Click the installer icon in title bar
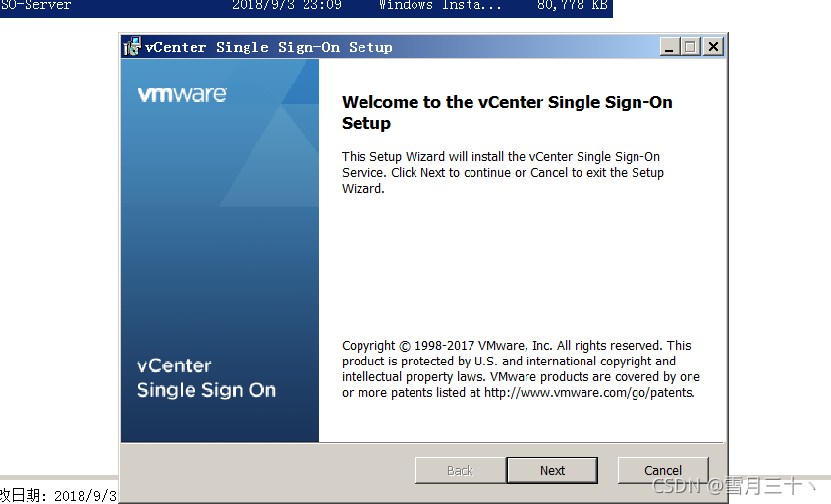Viewport: 831px width, 504px height. click(132, 46)
